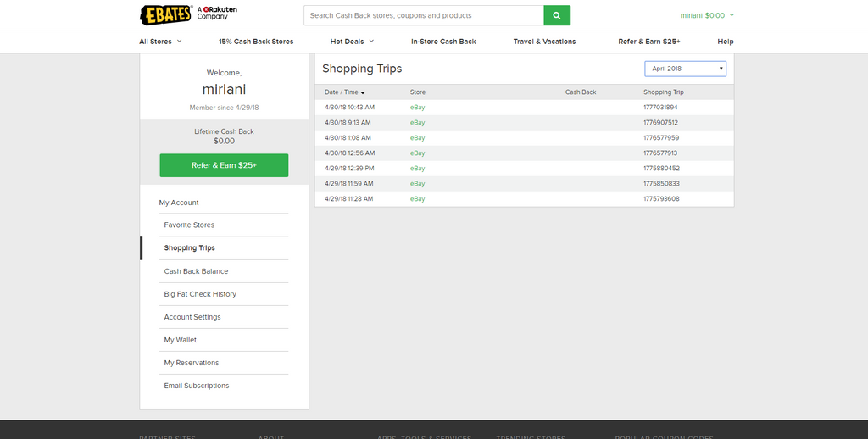The width and height of the screenshot is (868, 439).
Task: Focus the Cash Back stores search field
Action: (x=424, y=15)
